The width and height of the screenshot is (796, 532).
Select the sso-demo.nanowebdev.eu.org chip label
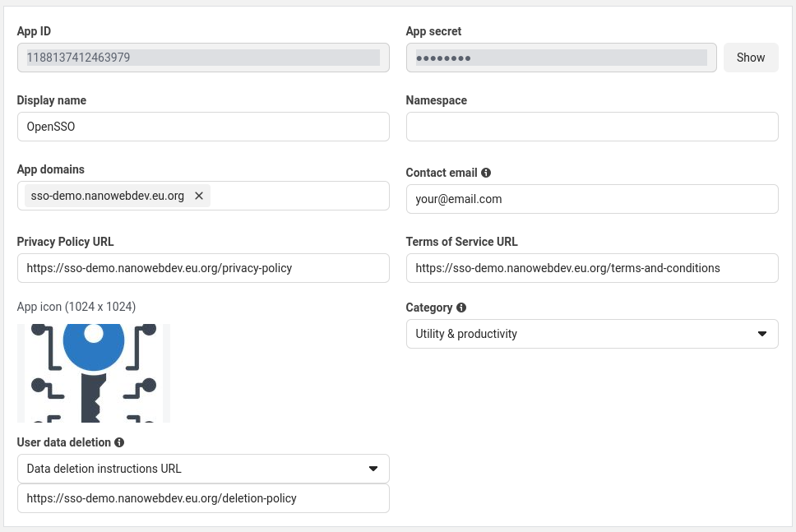tap(107, 196)
